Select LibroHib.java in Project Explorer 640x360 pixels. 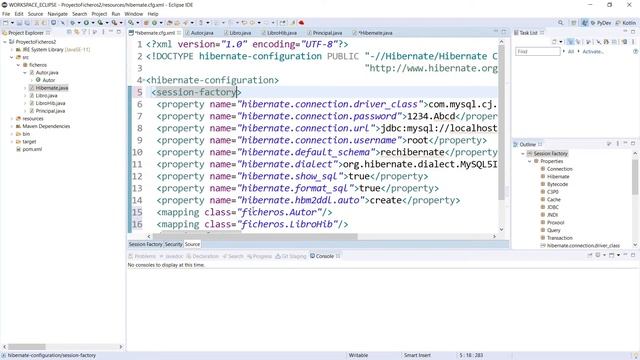(x=50, y=103)
